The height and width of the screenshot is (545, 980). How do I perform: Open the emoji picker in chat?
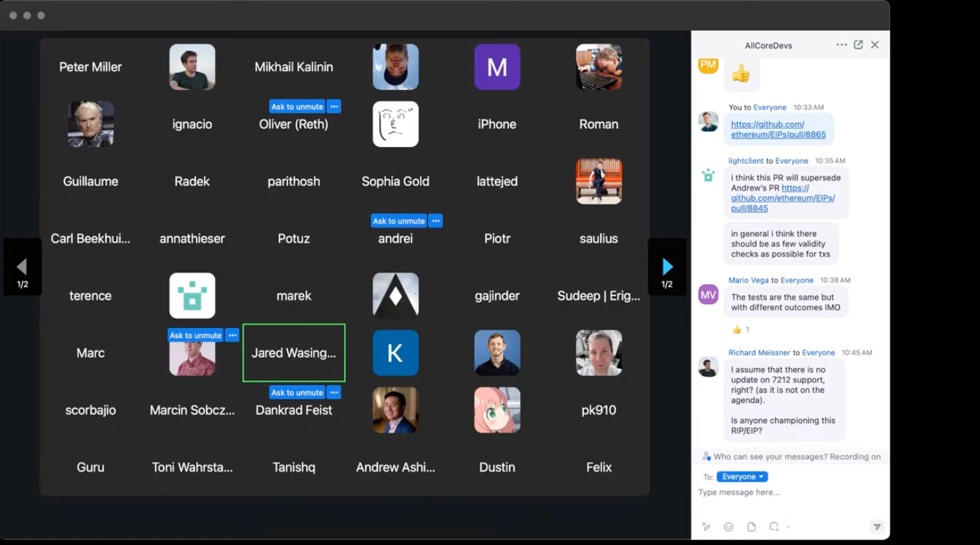coord(728,527)
